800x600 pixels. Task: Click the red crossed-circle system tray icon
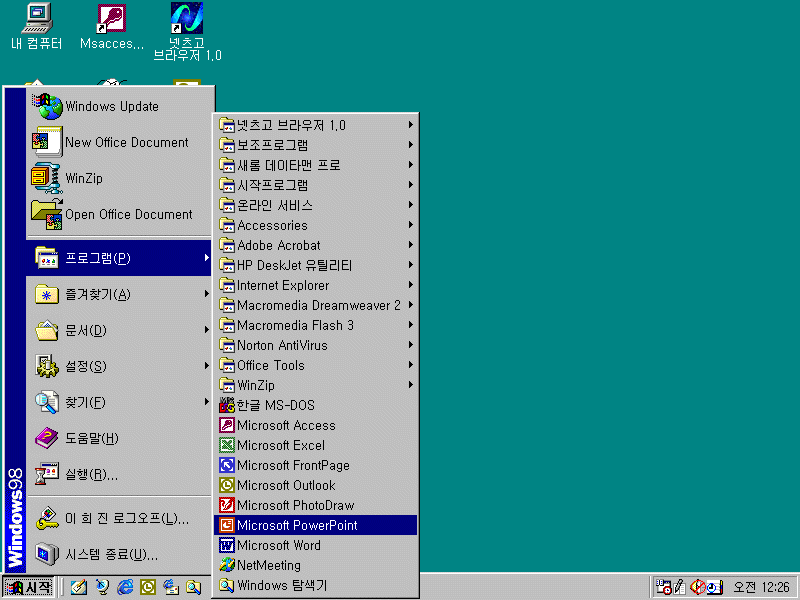pyautogui.click(x=697, y=587)
